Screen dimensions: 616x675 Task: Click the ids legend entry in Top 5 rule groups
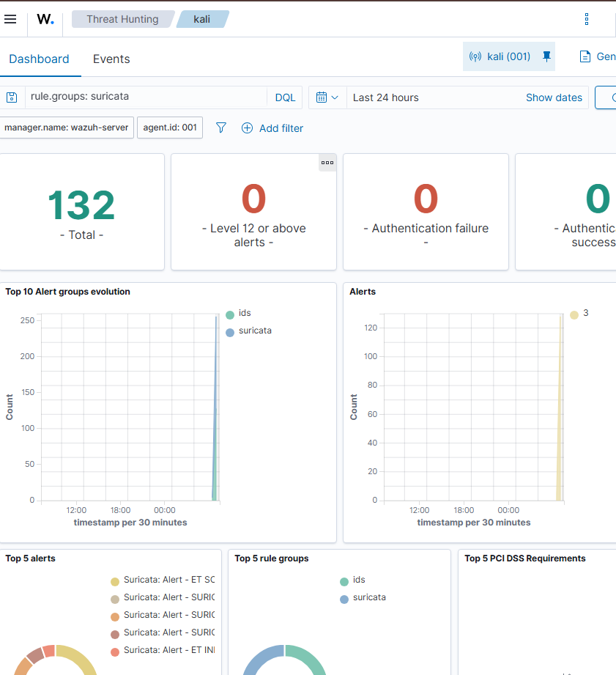[x=353, y=580]
